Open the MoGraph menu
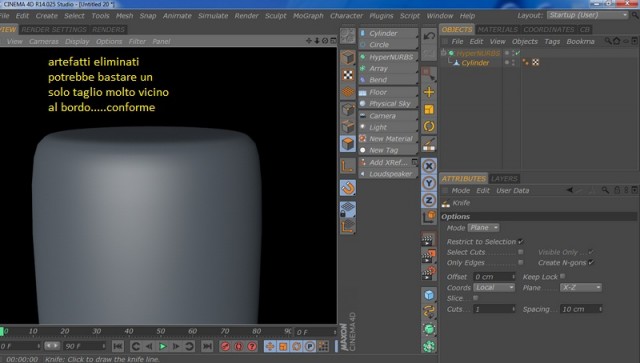Image resolution: width=640 pixels, height=363 pixels. 308,16
